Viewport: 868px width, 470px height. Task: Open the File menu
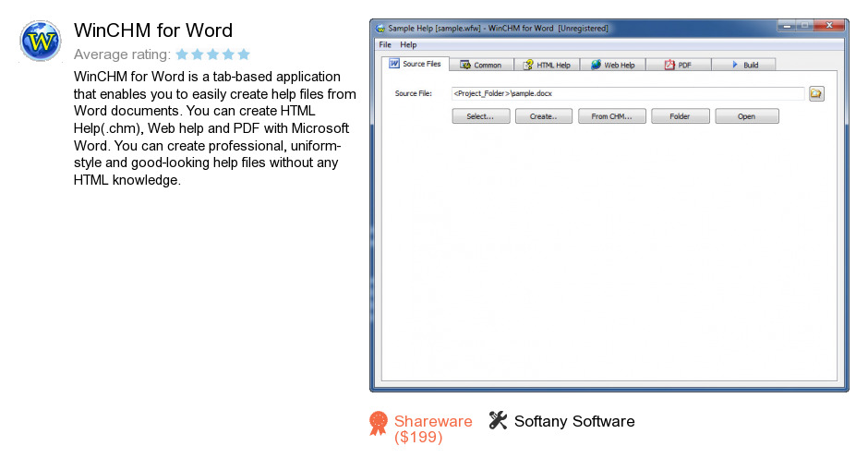click(x=385, y=45)
